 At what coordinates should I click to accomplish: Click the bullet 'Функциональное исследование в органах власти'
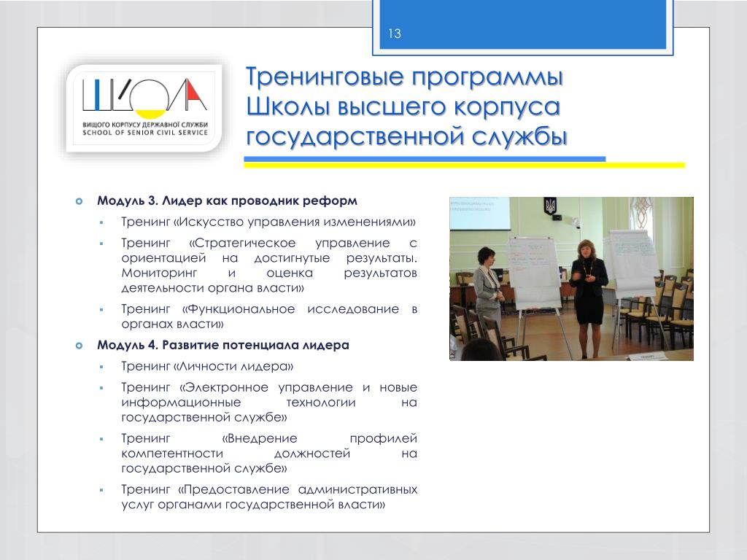[x=269, y=316]
